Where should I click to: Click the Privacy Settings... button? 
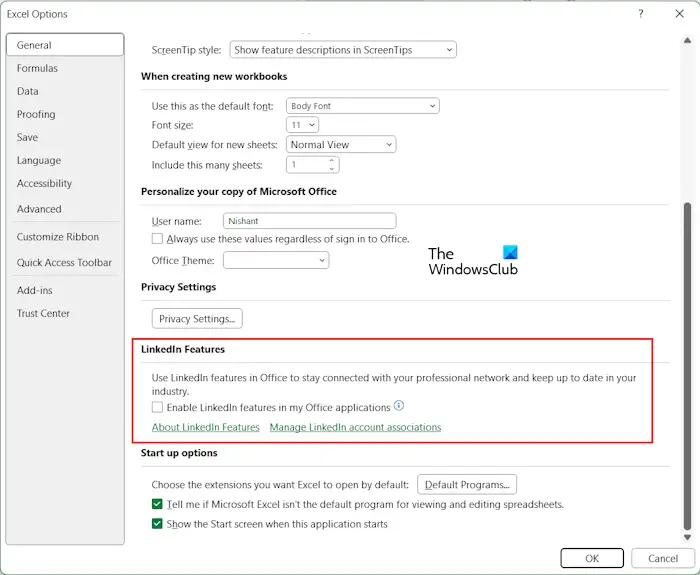click(x=197, y=319)
